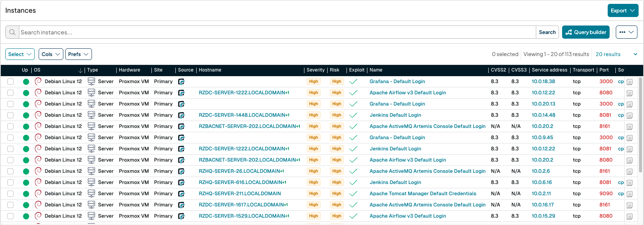The height and width of the screenshot is (225, 644).
Task: Check the box for RZHQ-SERVER-211 row
Action: [10, 194]
